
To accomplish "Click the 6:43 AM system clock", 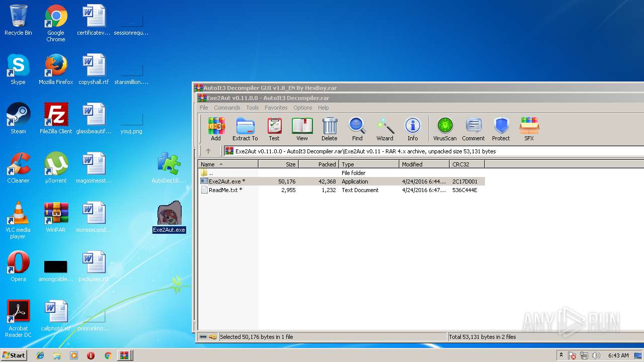I will (x=618, y=355).
